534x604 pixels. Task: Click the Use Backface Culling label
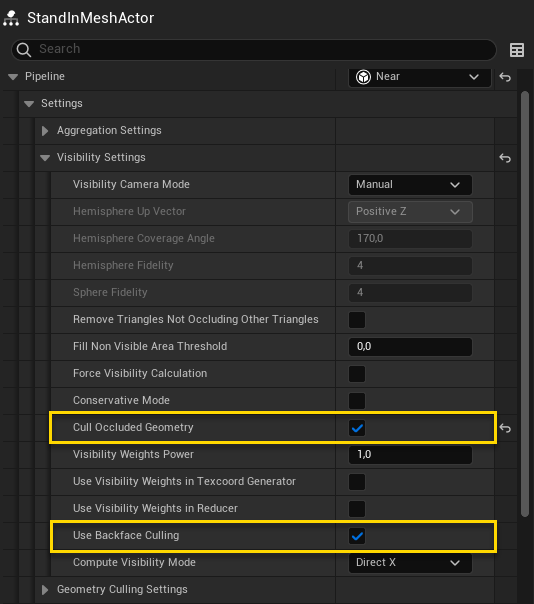pyautogui.click(x=126, y=535)
